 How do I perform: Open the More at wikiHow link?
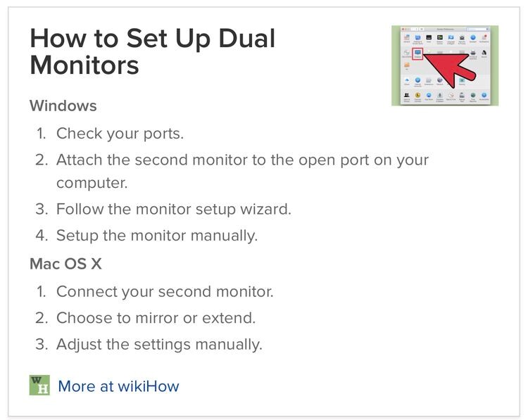118,386
